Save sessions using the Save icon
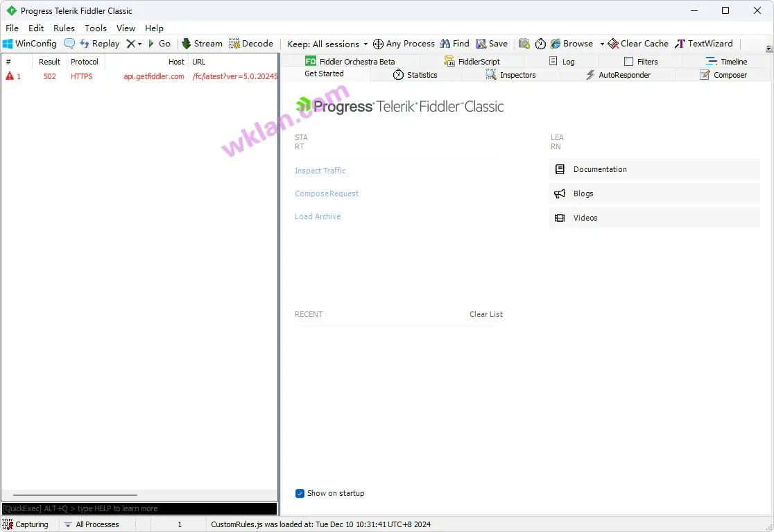Screen dimensions: 774x532 (492, 44)
